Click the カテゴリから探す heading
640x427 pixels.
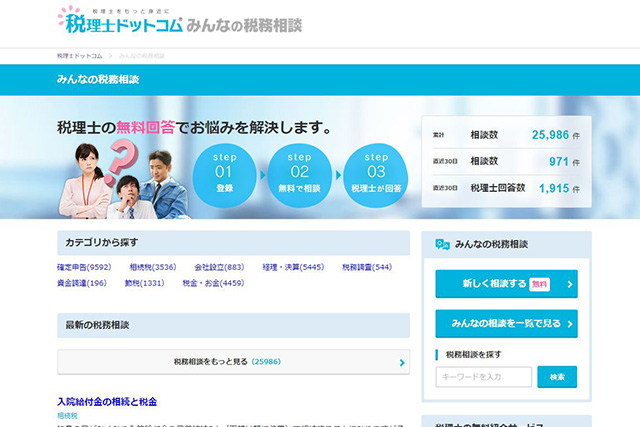[102, 242]
